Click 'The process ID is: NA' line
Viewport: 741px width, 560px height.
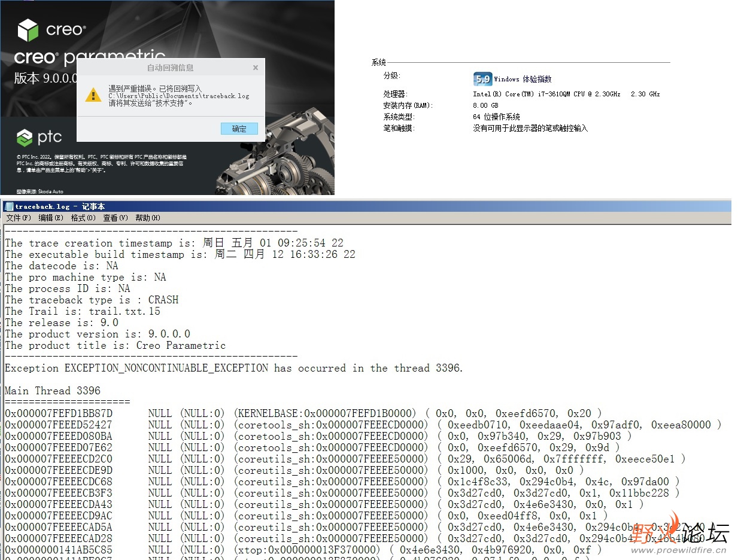(x=68, y=288)
